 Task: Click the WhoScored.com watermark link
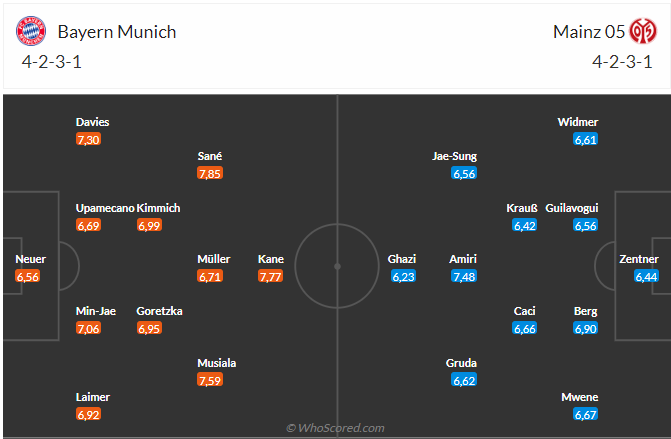[x=335, y=428]
